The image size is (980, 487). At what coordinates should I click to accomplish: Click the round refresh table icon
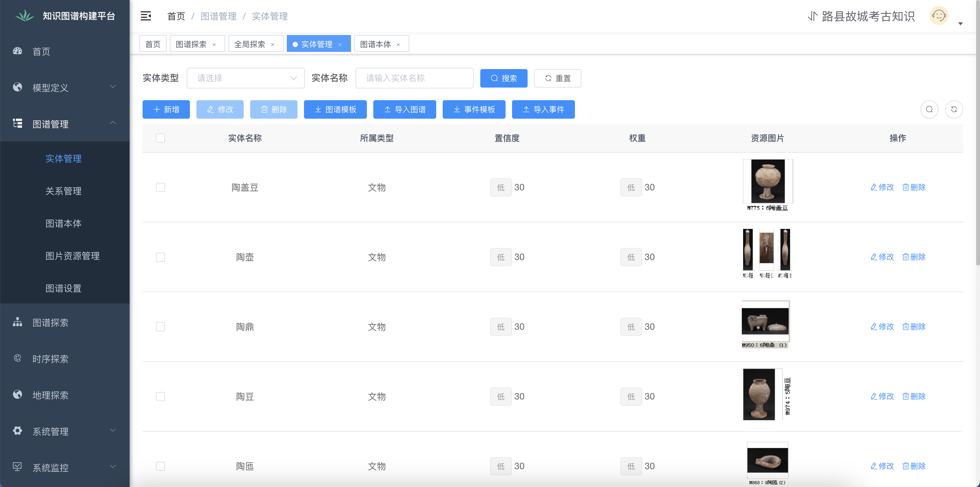coord(954,110)
